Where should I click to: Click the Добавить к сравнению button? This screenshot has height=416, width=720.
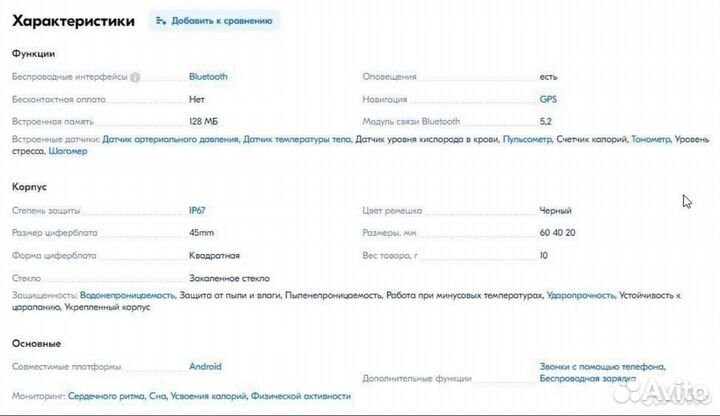(214, 21)
